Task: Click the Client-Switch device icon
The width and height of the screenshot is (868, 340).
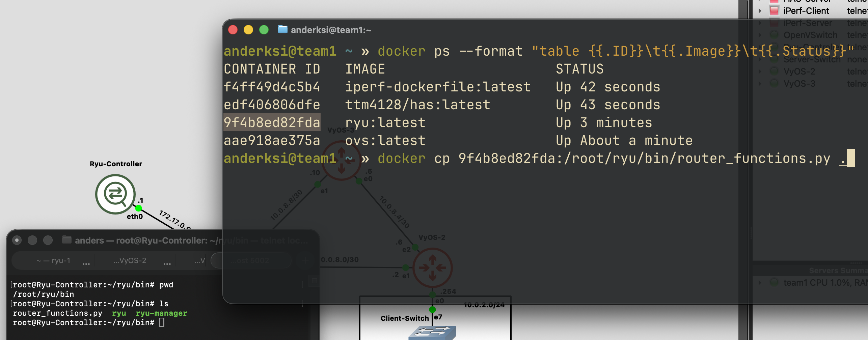Action: (432, 333)
